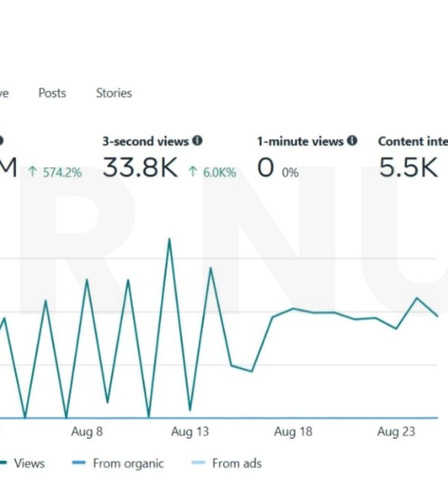Click the Aug 18 axis label

[x=293, y=431]
